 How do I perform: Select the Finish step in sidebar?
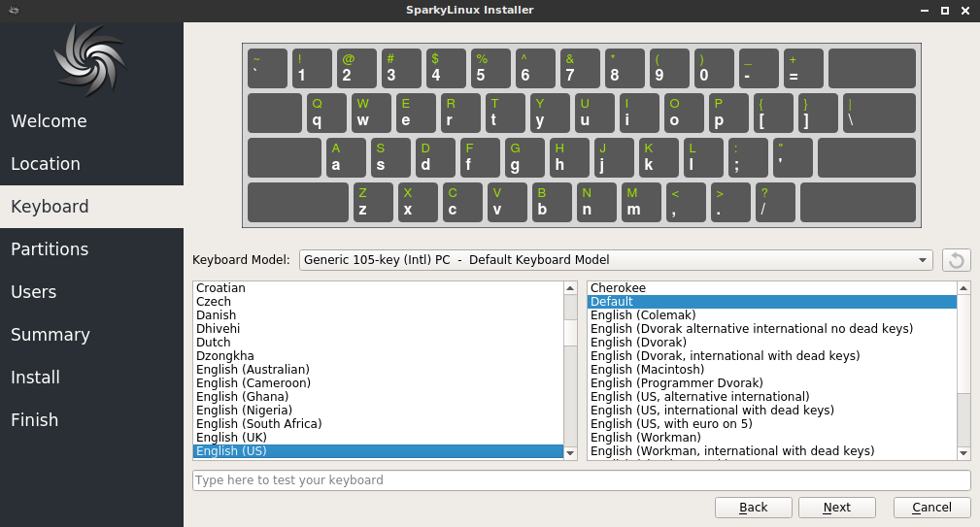point(92,419)
